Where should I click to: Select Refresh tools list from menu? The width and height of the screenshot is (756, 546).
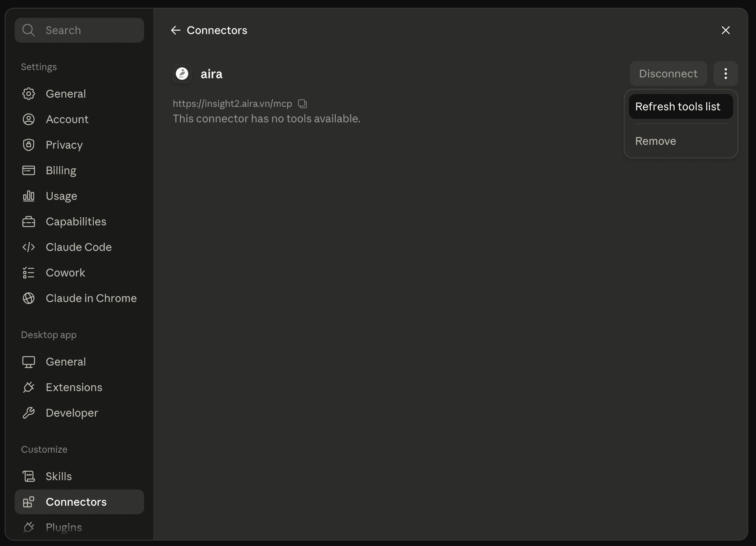[681, 106]
